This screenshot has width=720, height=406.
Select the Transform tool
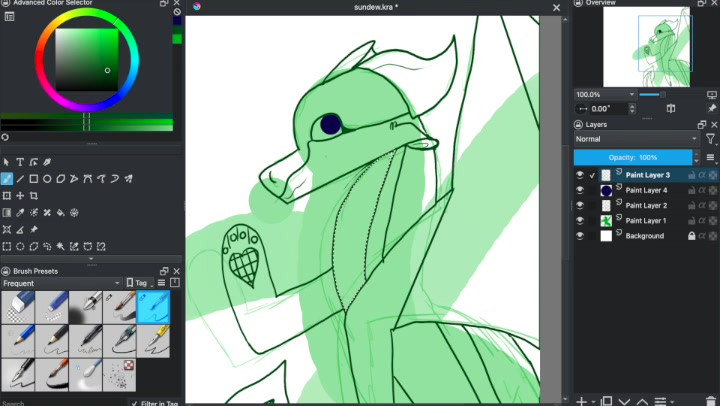6,196
